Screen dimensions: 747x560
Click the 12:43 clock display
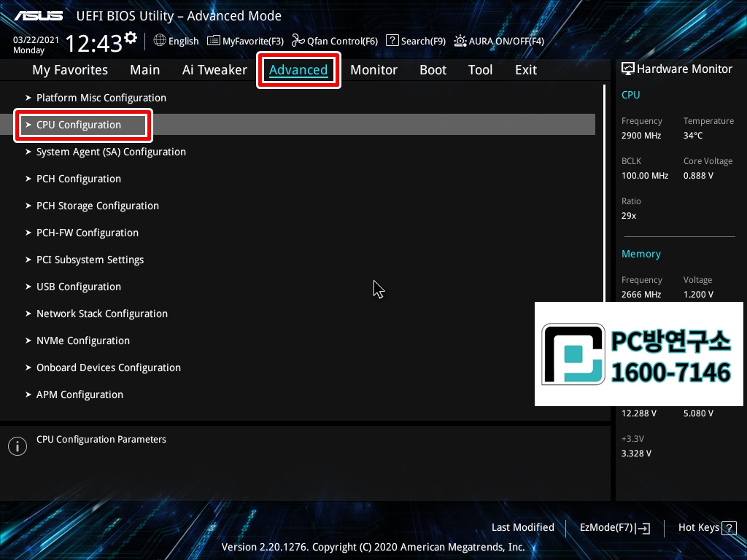tap(93, 44)
